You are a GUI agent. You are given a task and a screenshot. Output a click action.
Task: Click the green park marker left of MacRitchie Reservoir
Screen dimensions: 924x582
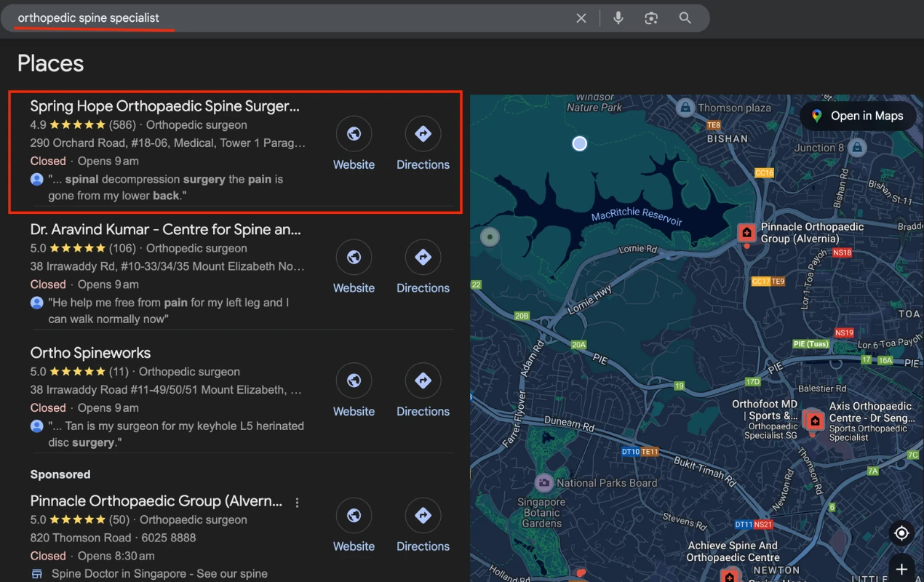click(x=490, y=236)
